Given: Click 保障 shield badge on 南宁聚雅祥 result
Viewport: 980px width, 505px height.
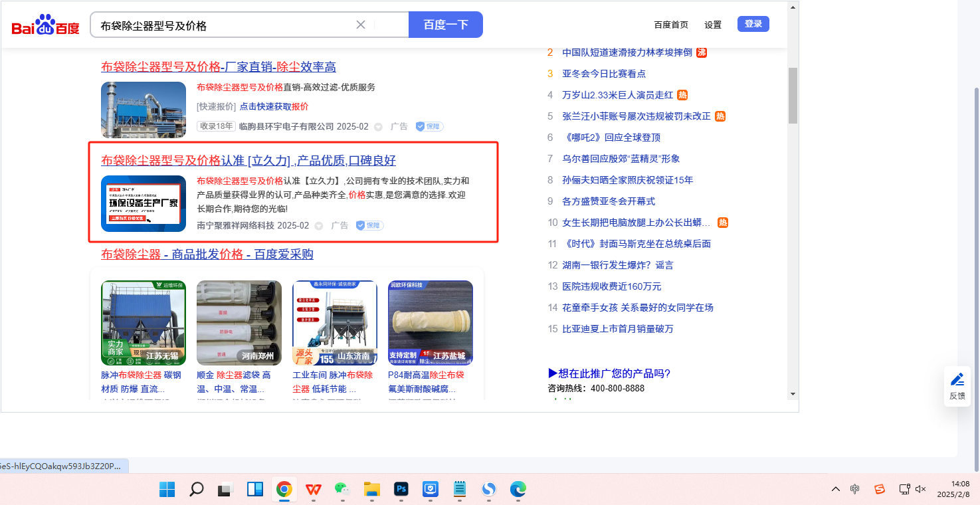Looking at the screenshot, I should [x=369, y=225].
